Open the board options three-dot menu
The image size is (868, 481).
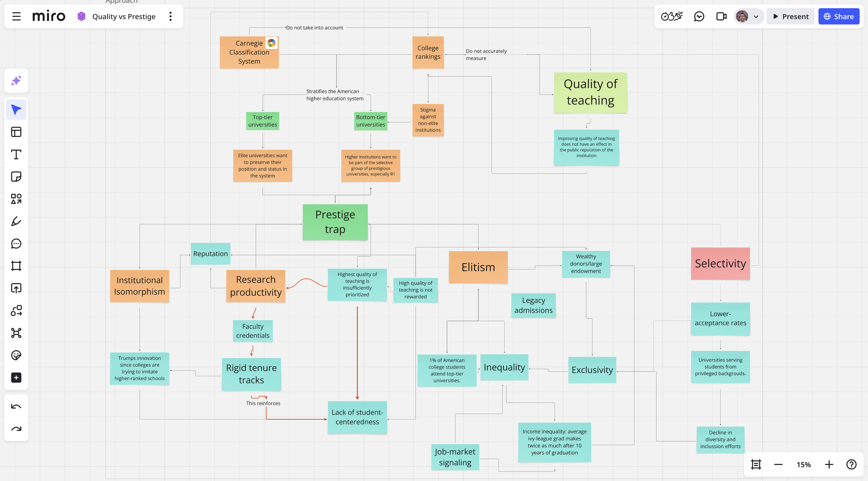coord(170,16)
